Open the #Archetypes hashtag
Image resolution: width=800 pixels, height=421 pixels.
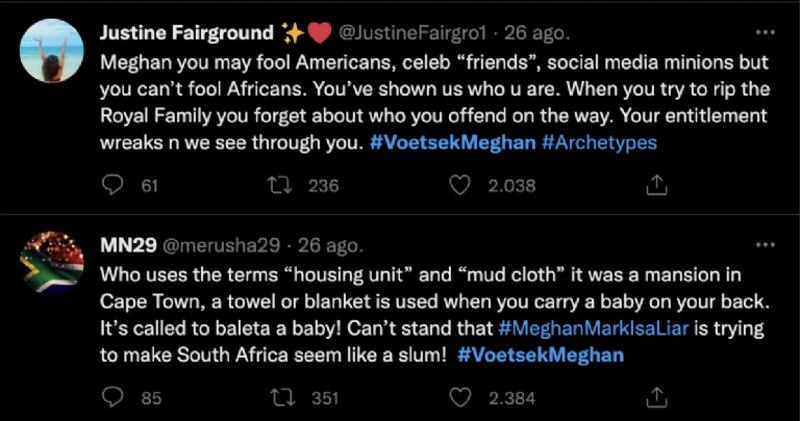[599, 142]
